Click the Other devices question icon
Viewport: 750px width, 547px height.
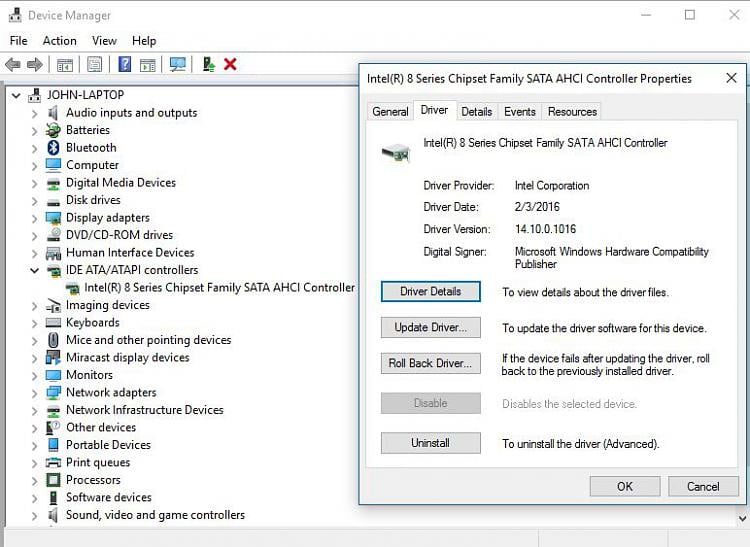(x=53, y=427)
